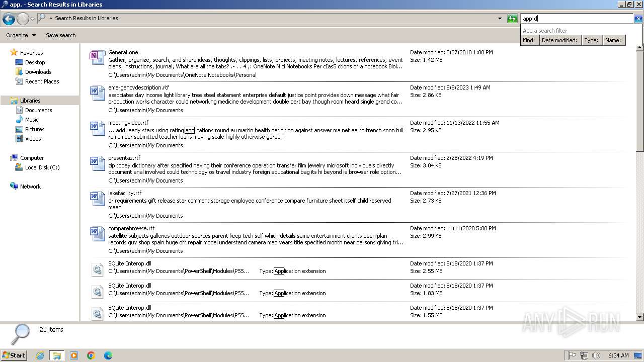This screenshot has height=362, width=644.
Task: Open Downloads in Favorites
Action: pos(38,72)
